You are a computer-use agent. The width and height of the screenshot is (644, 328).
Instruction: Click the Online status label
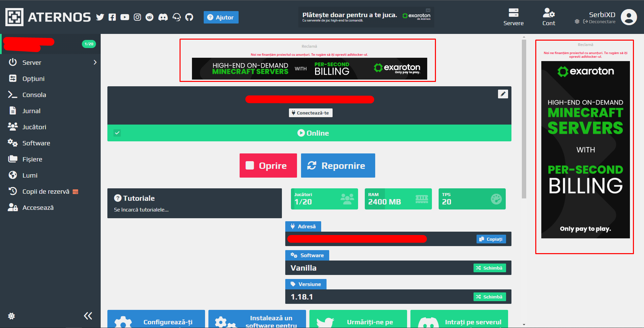coord(313,133)
